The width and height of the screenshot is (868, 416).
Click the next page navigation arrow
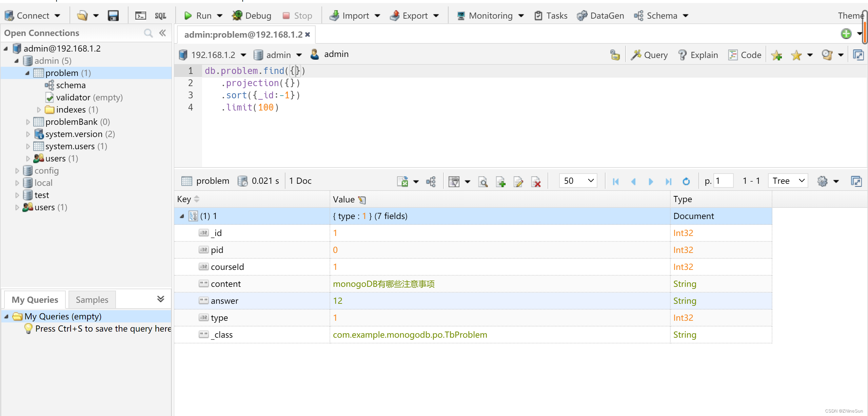pyautogui.click(x=650, y=181)
